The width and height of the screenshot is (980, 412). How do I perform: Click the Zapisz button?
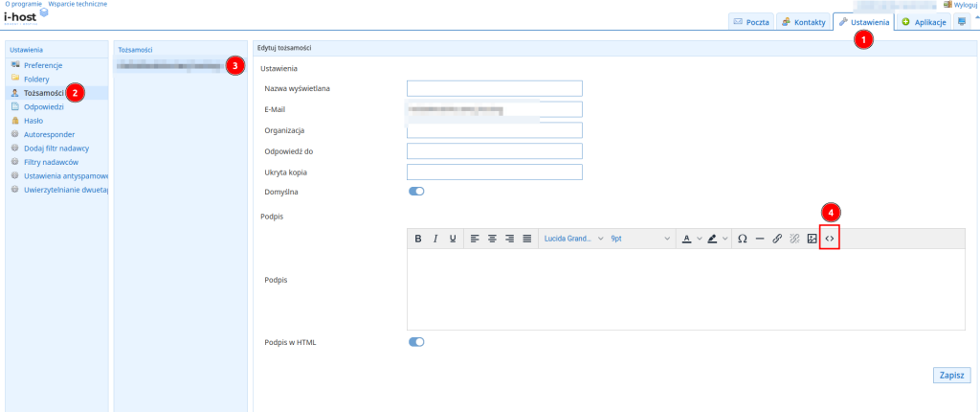click(951, 376)
